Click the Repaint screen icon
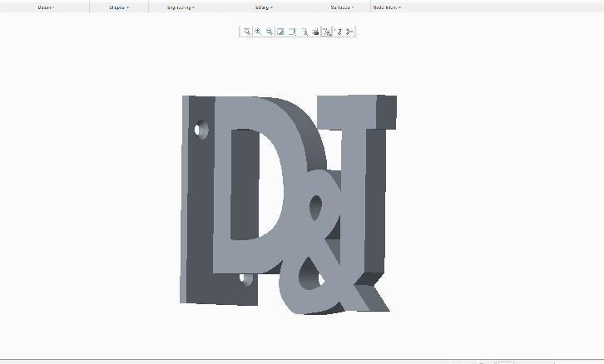Screen dimensions: 604x364 click(x=281, y=32)
